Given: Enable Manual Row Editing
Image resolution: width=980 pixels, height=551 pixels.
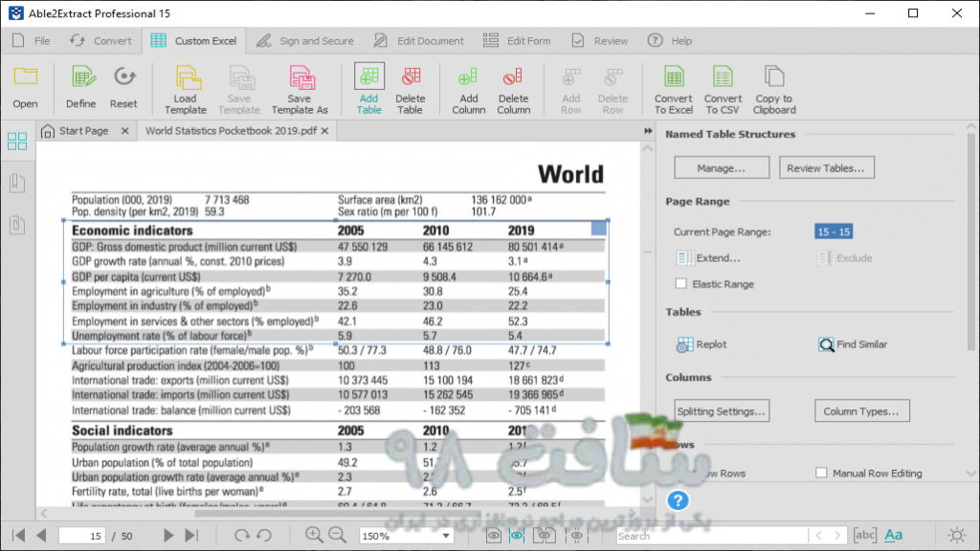Looking at the screenshot, I should point(821,473).
